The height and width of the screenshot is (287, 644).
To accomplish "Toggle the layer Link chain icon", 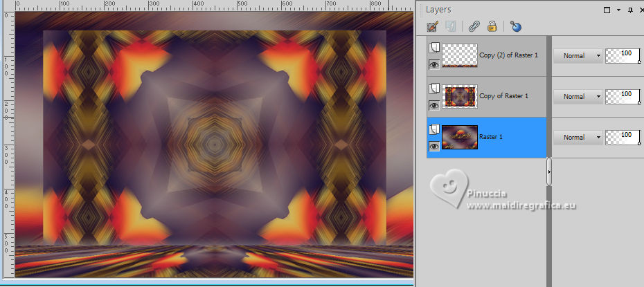I will click(474, 27).
